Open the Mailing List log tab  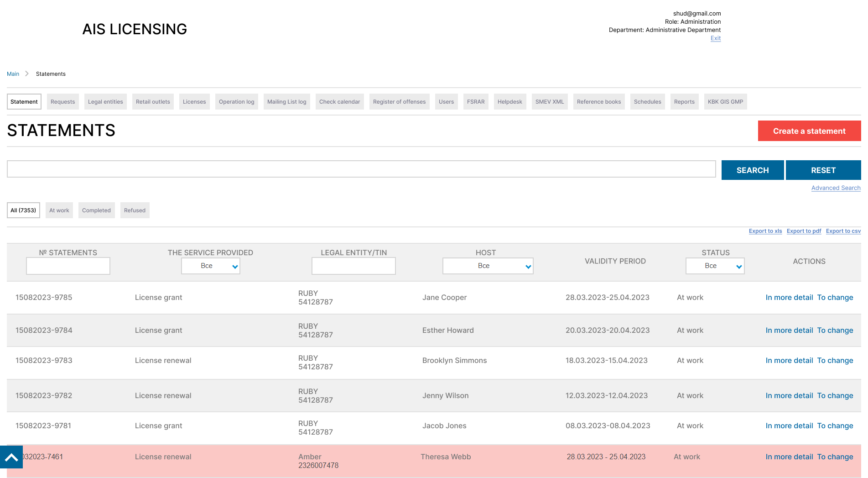click(x=287, y=101)
